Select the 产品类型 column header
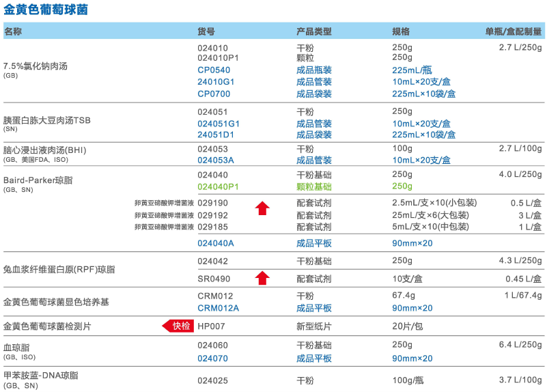Screen dimensions: 547x392 coord(314,31)
